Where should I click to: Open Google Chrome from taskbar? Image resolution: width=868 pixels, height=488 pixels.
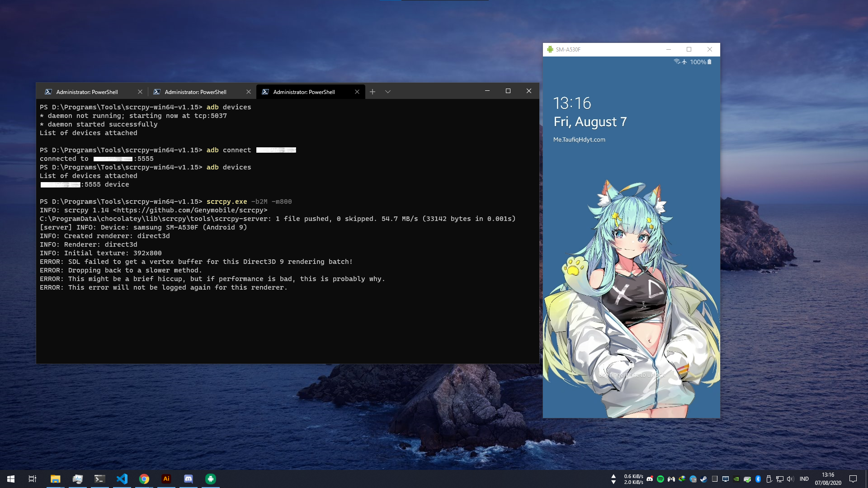[x=144, y=479]
